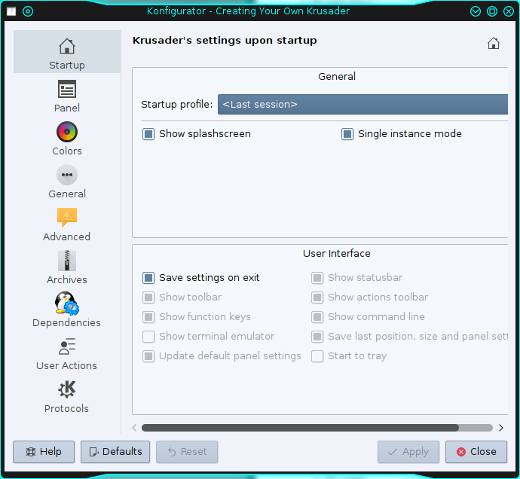Click the scroll left arrow

(134, 428)
